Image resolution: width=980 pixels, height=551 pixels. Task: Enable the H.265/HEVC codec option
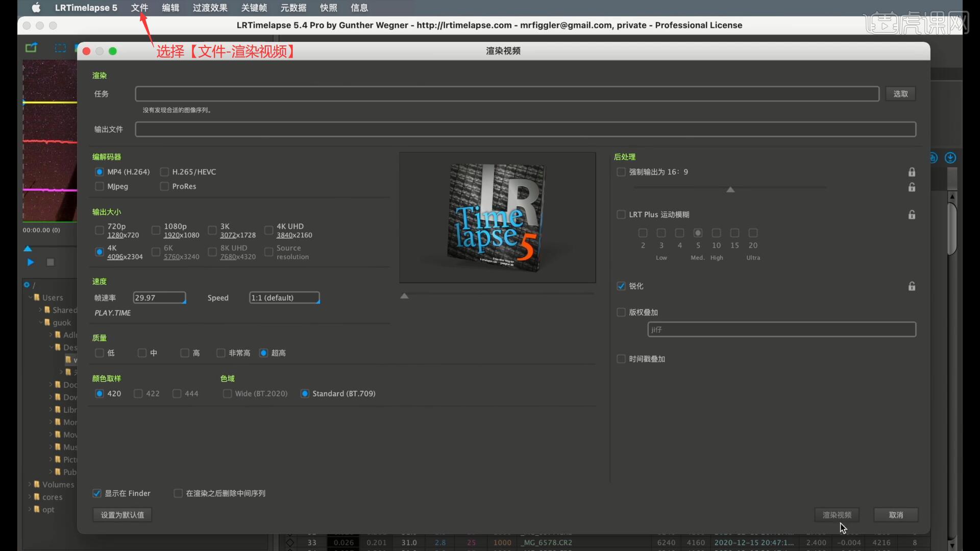(x=164, y=172)
